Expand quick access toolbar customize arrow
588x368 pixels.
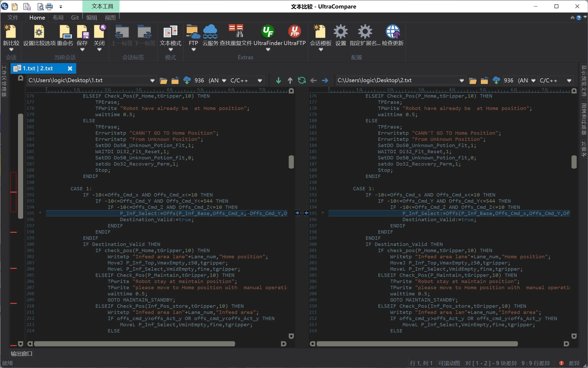[61, 7]
